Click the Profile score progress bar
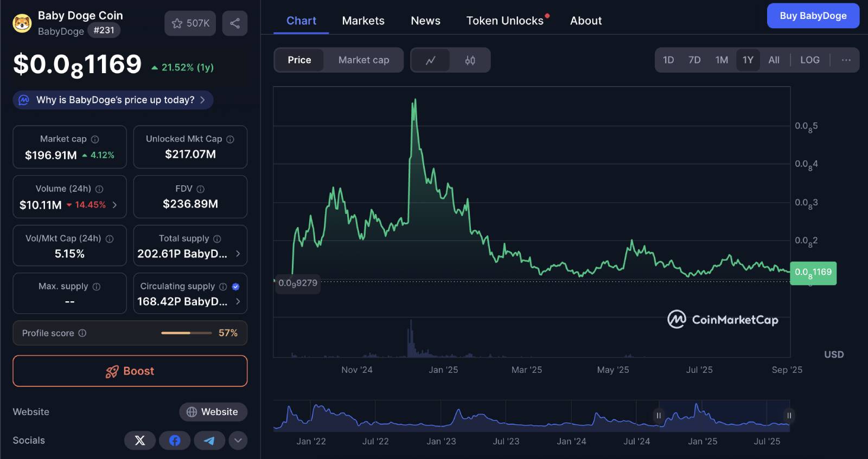Screen dimensions: 868x459 click(187, 333)
